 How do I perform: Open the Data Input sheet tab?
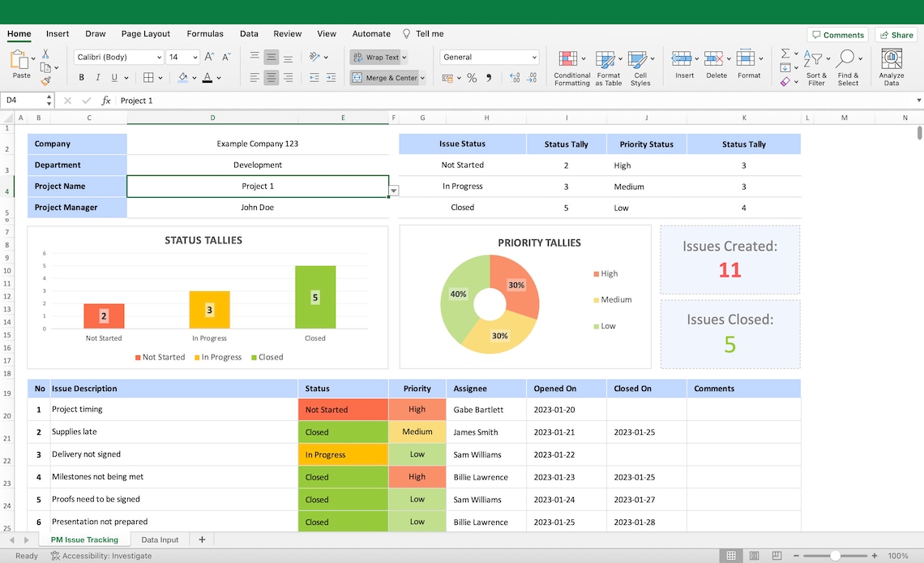[x=160, y=539]
